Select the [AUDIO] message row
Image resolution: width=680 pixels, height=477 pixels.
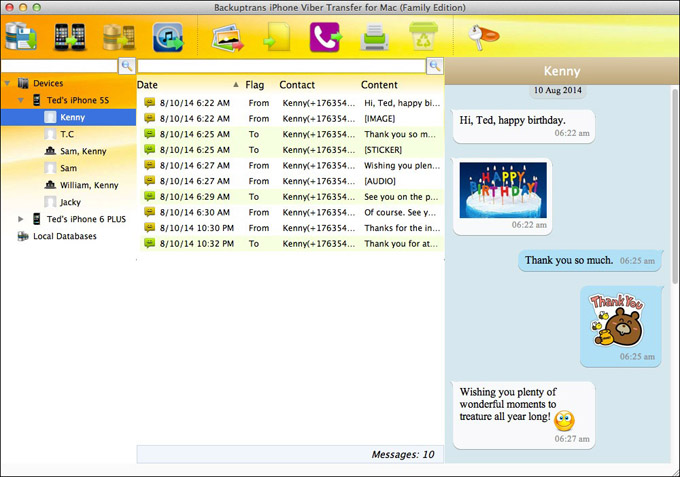point(291,181)
